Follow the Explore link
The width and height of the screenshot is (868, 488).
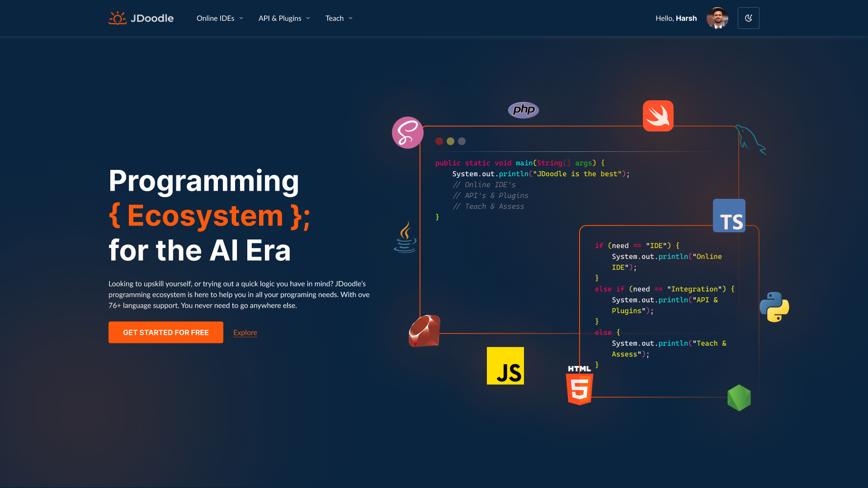point(245,332)
